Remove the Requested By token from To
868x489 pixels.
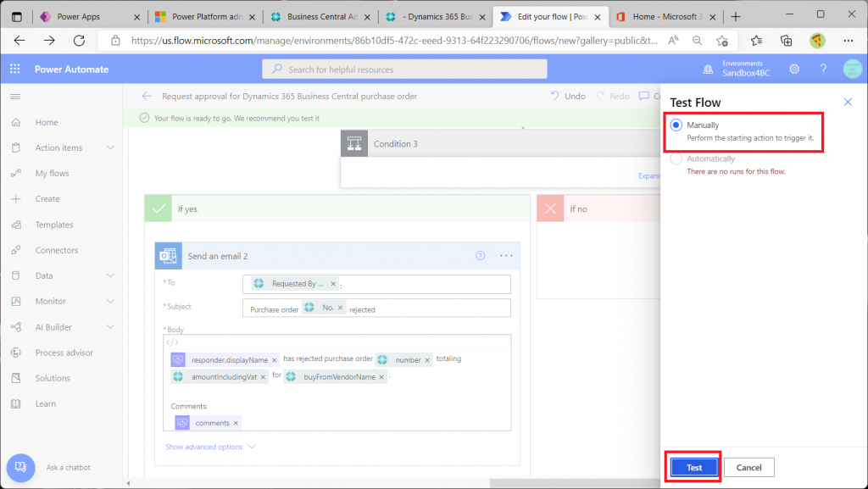333,284
